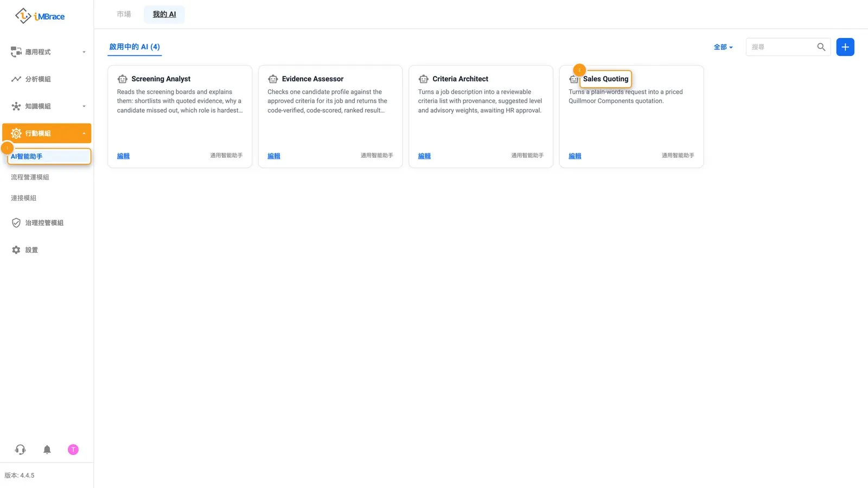
Task: Click 編輯 link on Evidence Assessor card
Action: (x=274, y=156)
